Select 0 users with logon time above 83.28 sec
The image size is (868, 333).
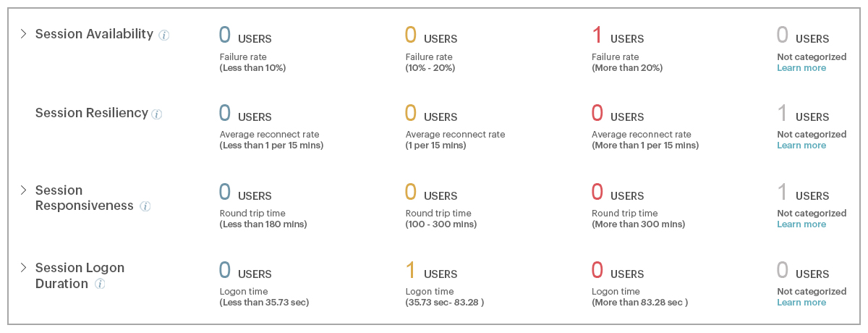coord(617,270)
